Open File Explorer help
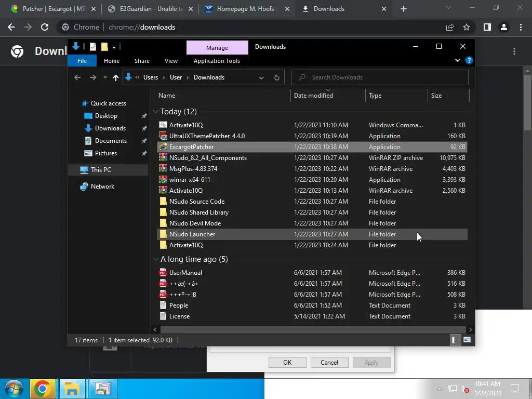The image size is (532, 399). [469, 60]
